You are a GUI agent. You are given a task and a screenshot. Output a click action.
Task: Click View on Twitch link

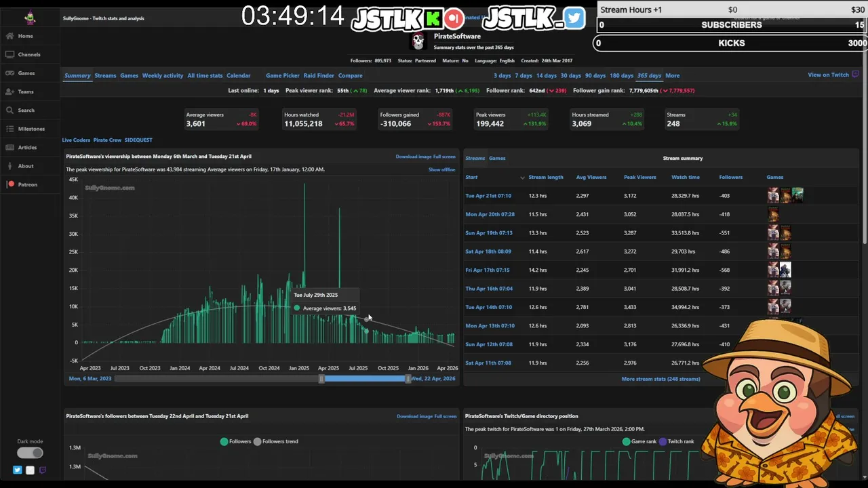point(828,75)
